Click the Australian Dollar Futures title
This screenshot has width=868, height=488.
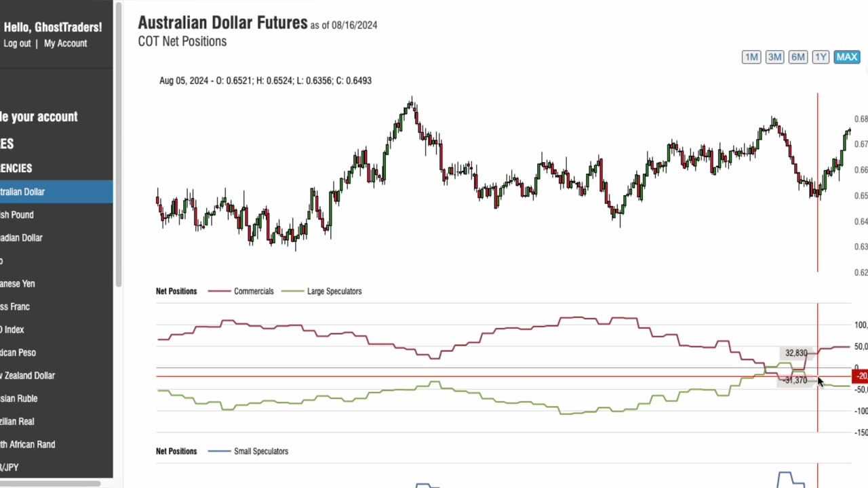[x=222, y=23]
